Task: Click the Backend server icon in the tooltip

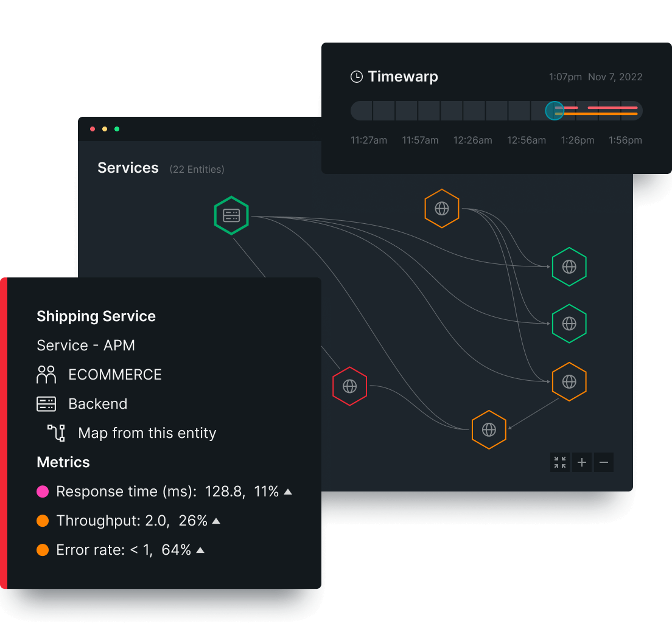Action: pyautogui.click(x=46, y=403)
